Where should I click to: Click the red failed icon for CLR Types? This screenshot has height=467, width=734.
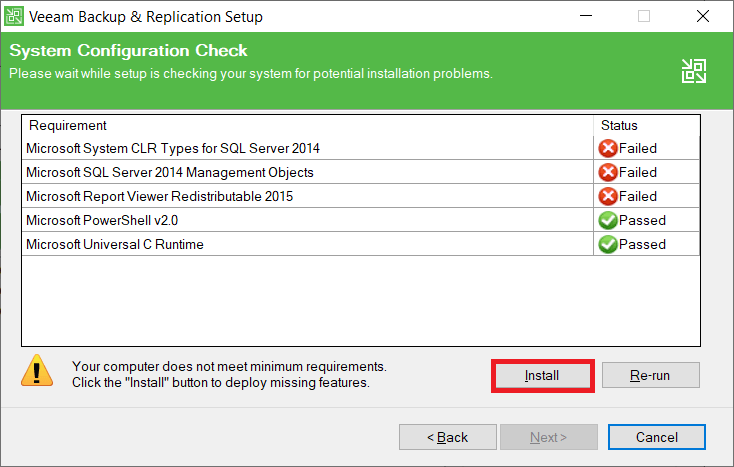click(x=607, y=148)
